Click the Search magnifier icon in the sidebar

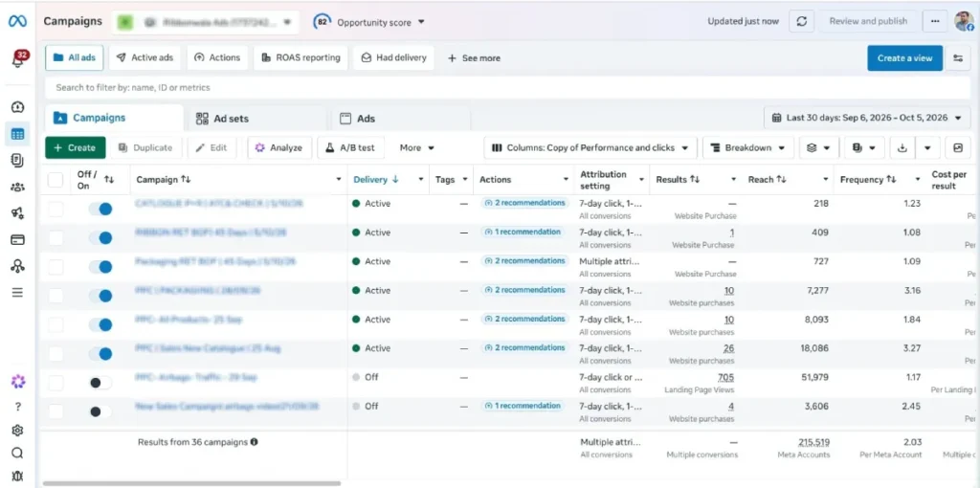pyautogui.click(x=17, y=453)
